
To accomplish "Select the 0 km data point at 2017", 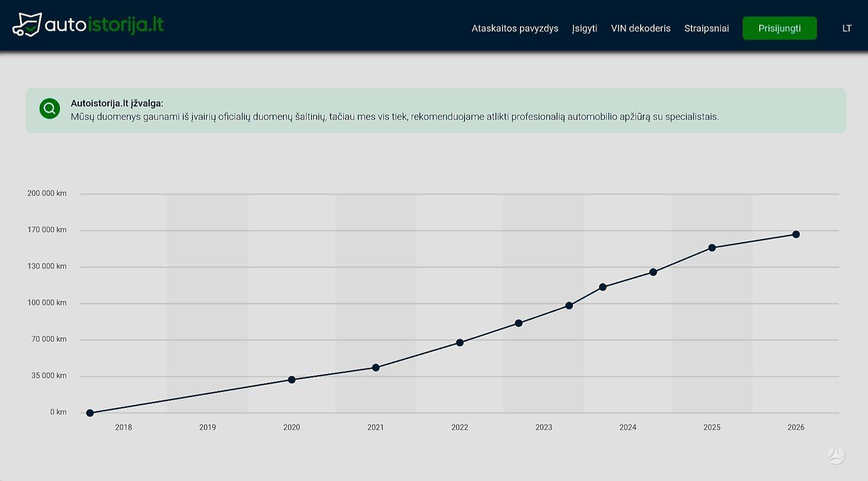I will pyautogui.click(x=90, y=413).
